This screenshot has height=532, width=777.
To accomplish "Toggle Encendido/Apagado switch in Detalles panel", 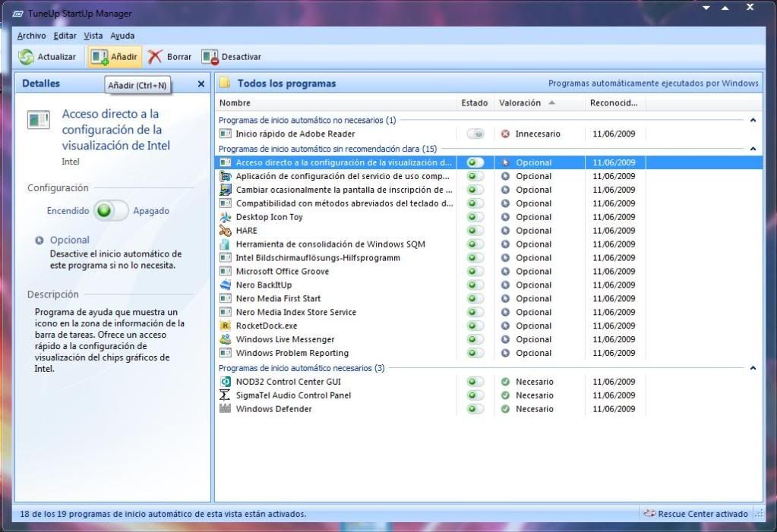I will [x=111, y=210].
